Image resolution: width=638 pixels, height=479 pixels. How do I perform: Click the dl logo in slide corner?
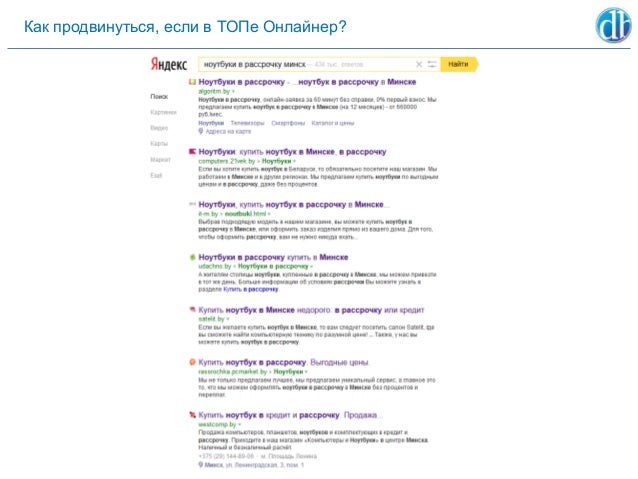click(614, 25)
